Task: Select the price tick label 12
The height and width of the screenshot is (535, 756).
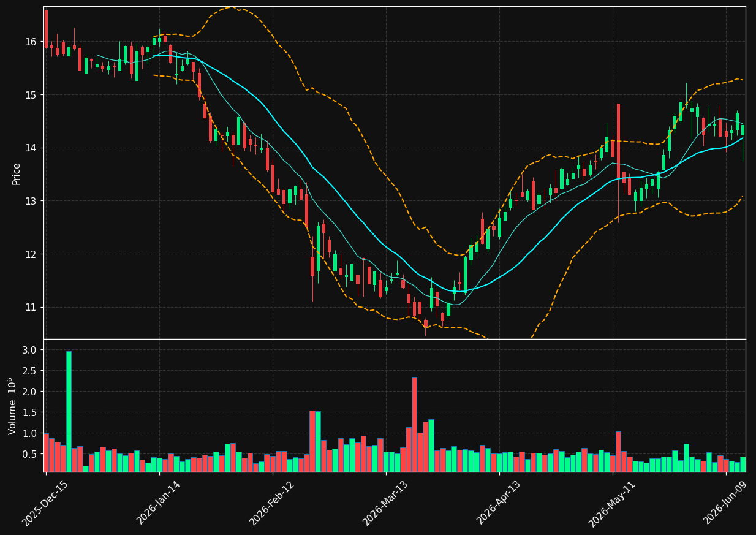Action: click(x=32, y=254)
